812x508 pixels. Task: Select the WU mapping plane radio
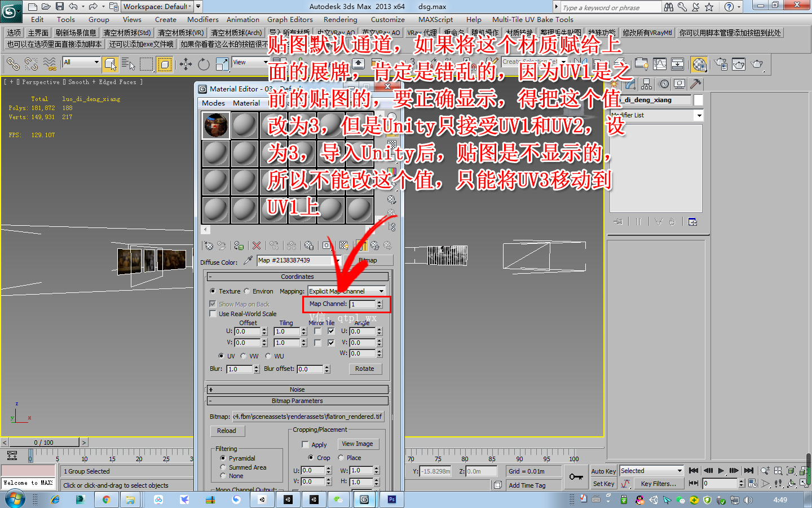[268, 356]
